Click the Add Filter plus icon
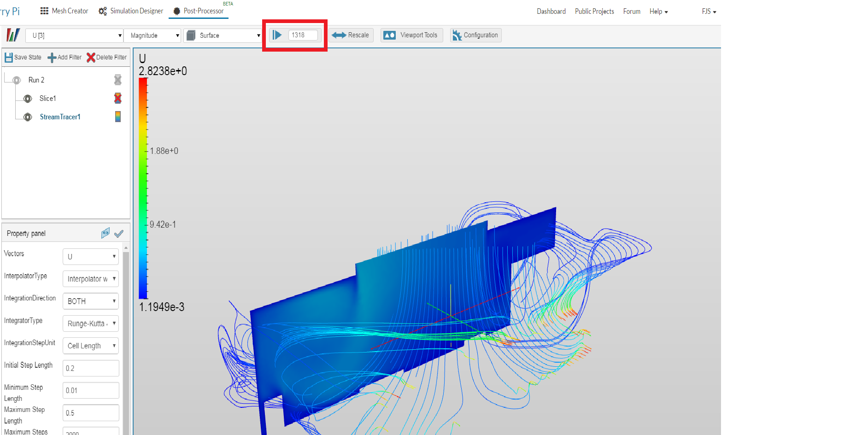Image resolution: width=868 pixels, height=435 pixels. click(52, 58)
